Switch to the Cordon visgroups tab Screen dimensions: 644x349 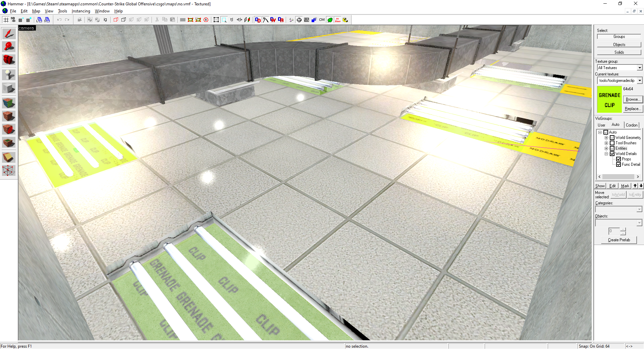click(x=632, y=125)
